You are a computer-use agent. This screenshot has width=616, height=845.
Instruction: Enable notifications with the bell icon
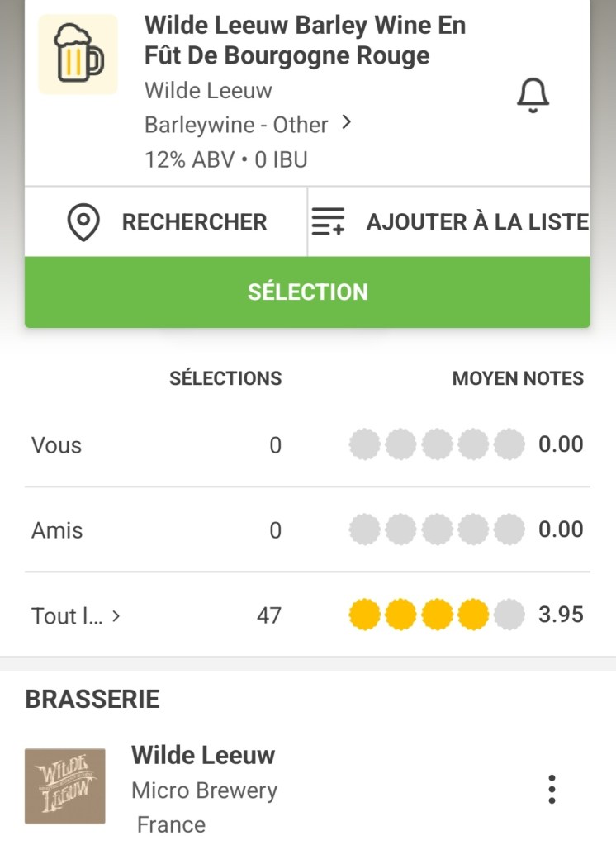533,97
